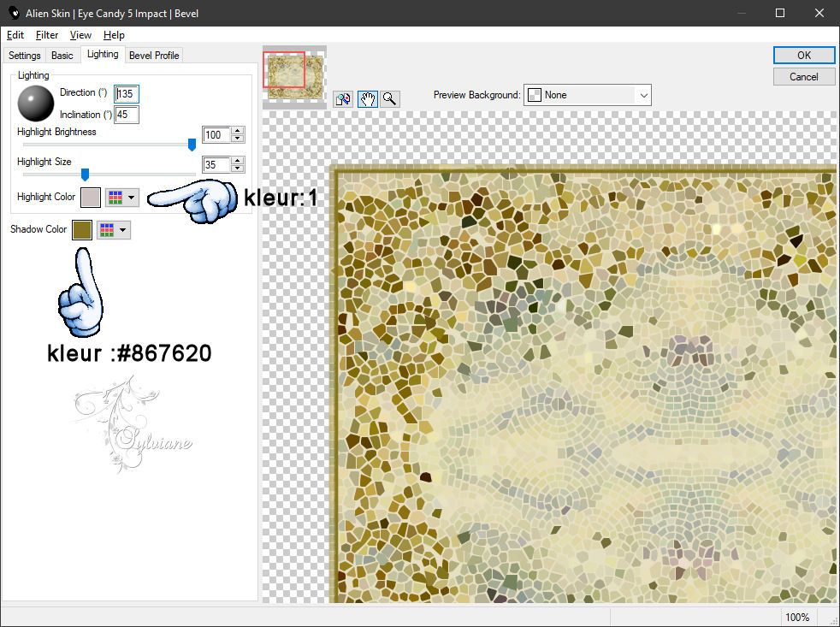Click the Highlight Size slider handle
This screenshot has width=840, height=627.
(85, 174)
